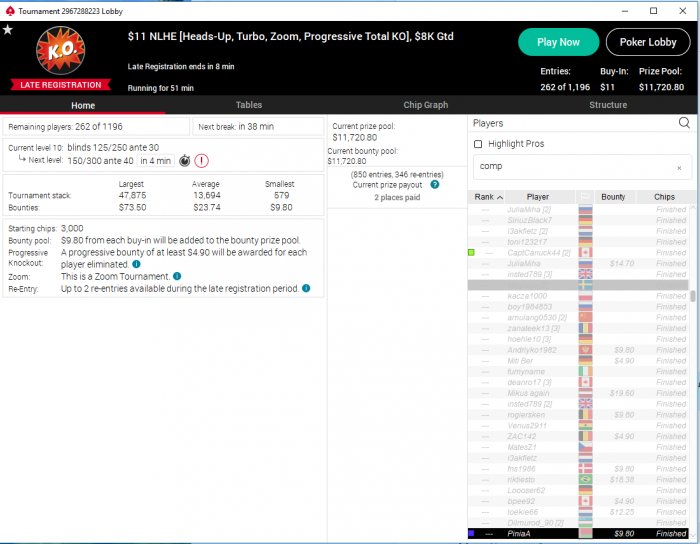The width and height of the screenshot is (700, 544).
Task: Click the player search magnifier icon
Action: pyautogui.click(x=684, y=123)
